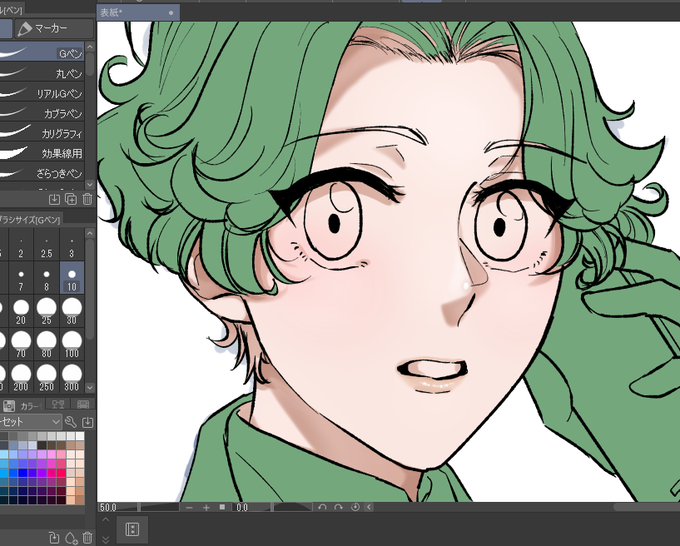Click brush size panel scroll-down arrow
The height and width of the screenshot is (546, 680).
tap(90, 387)
